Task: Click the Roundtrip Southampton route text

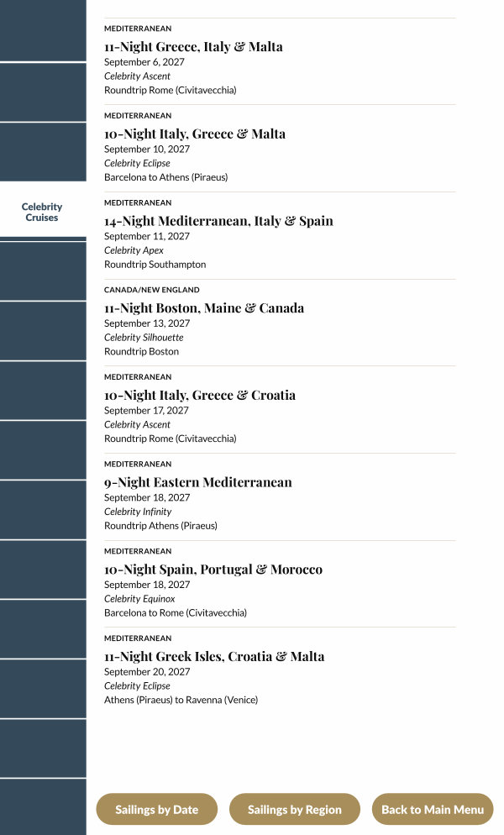Action: click(155, 265)
